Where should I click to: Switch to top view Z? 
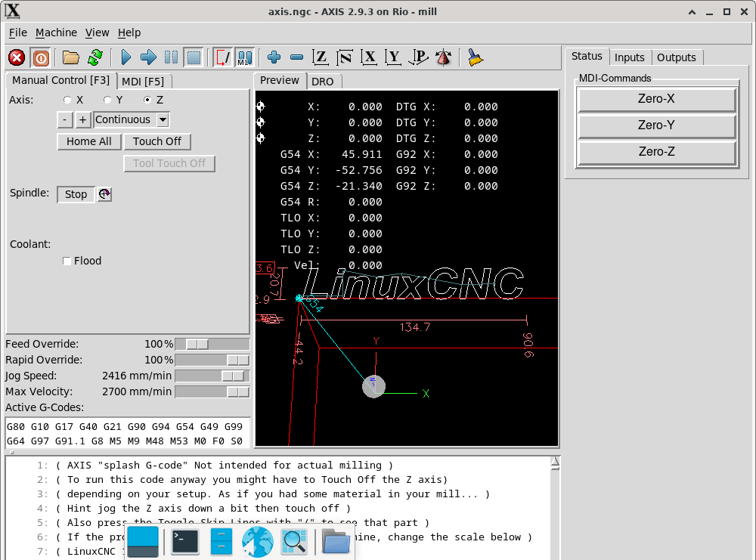tap(321, 58)
